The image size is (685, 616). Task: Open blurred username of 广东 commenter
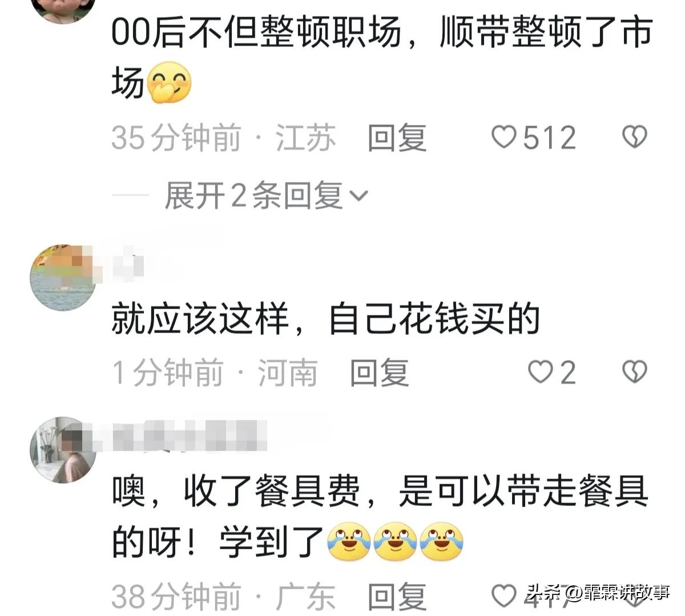[182, 436]
